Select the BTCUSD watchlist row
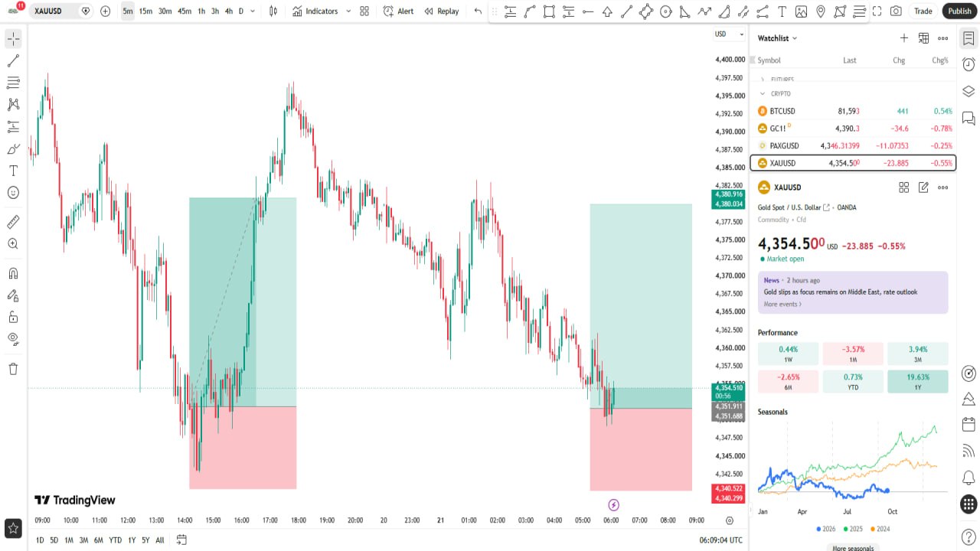This screenshot has height=551, width=980. (853, 111)
